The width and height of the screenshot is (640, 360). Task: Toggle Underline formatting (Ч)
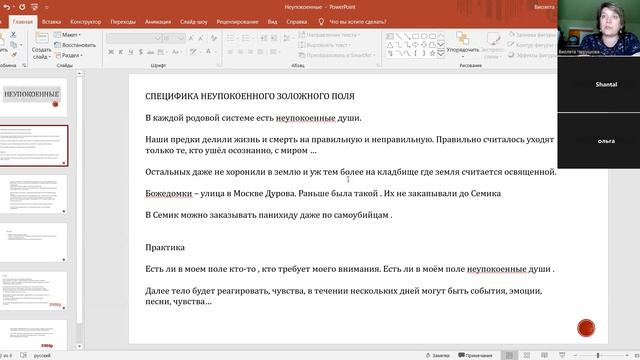click(131, 52)
